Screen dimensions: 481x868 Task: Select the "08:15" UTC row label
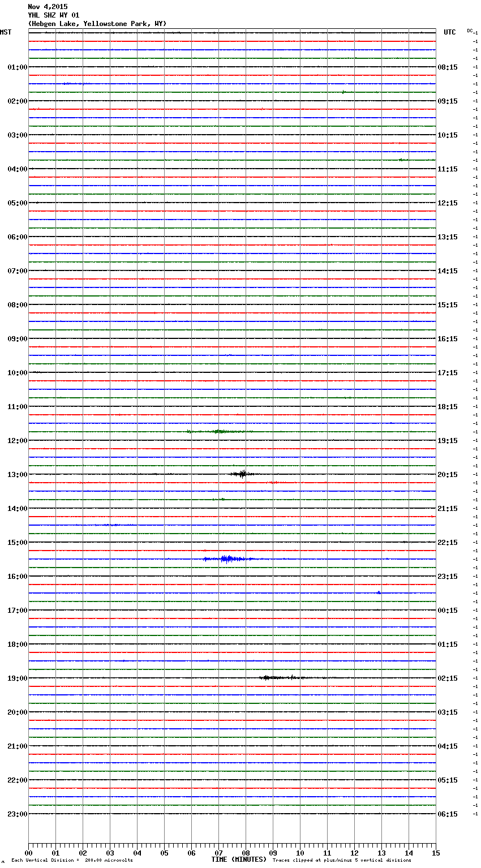[x=448, y=67]
